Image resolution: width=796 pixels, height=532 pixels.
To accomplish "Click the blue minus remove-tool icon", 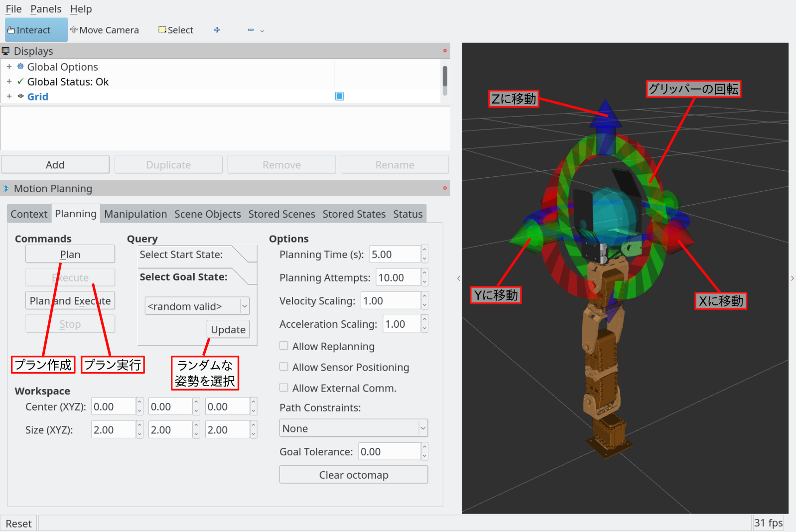I will tap(251, 30).
